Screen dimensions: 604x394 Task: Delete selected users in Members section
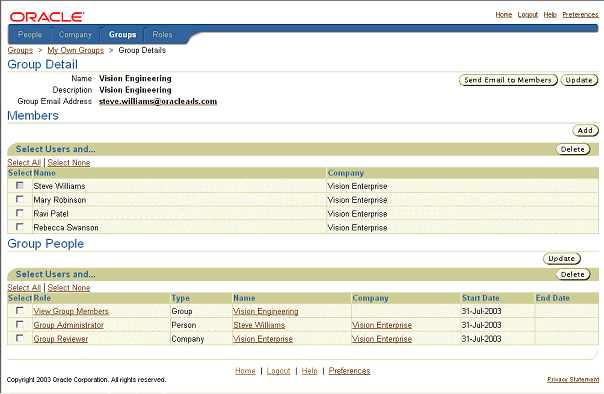(x=573, y=149)
